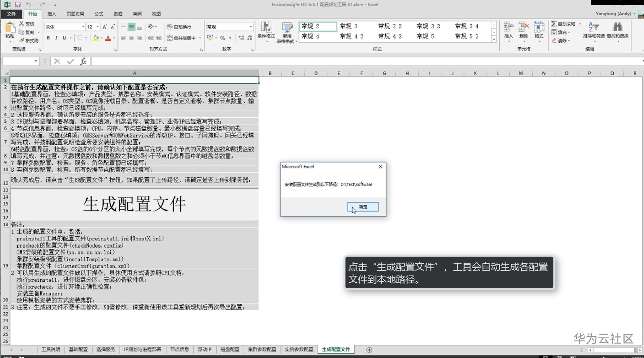
Task: Click the Decrease Indent icon
Action: [x=151, y=38]
